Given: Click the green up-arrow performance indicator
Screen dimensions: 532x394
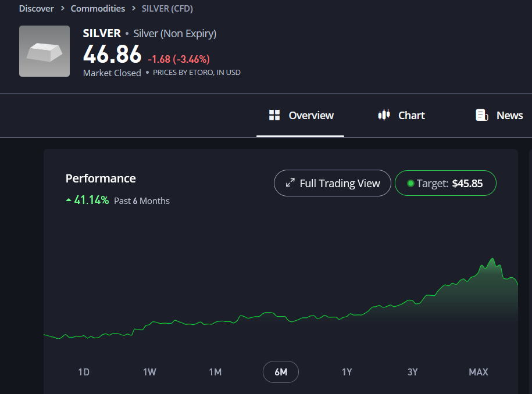Looking at the screenshot, I should [x=69, y=200].
